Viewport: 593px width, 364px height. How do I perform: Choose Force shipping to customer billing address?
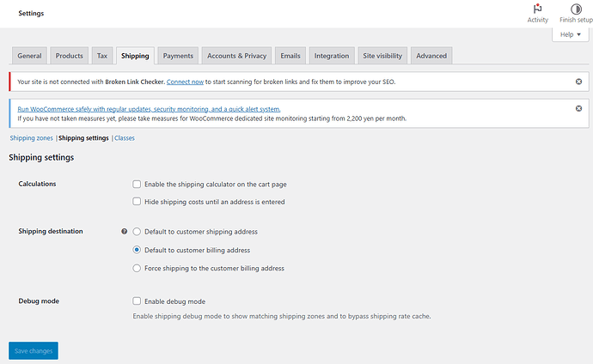coord(137,268)
